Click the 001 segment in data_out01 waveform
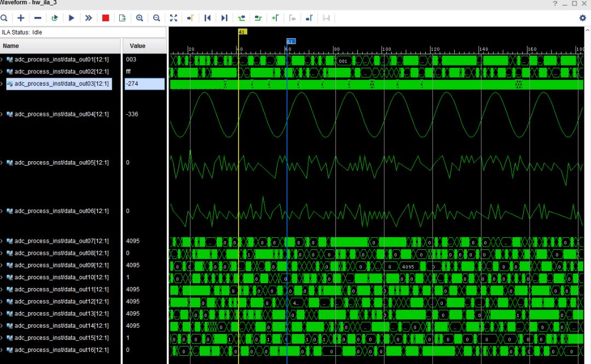Viewport: 591px width, 364px height. (x=343, y=61)
